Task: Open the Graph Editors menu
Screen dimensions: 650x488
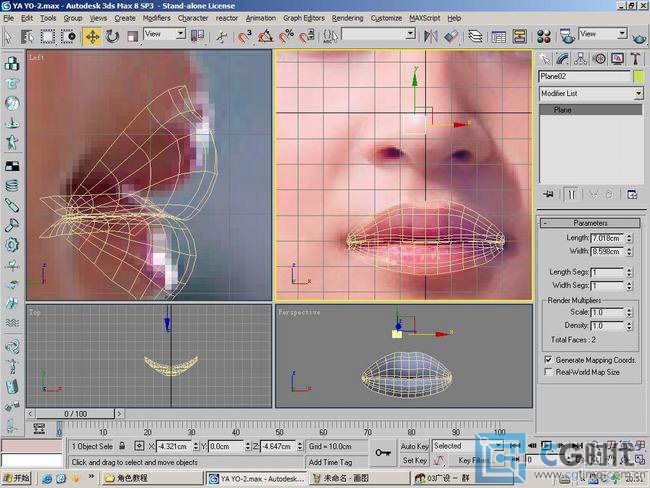Action: point(303,18)
